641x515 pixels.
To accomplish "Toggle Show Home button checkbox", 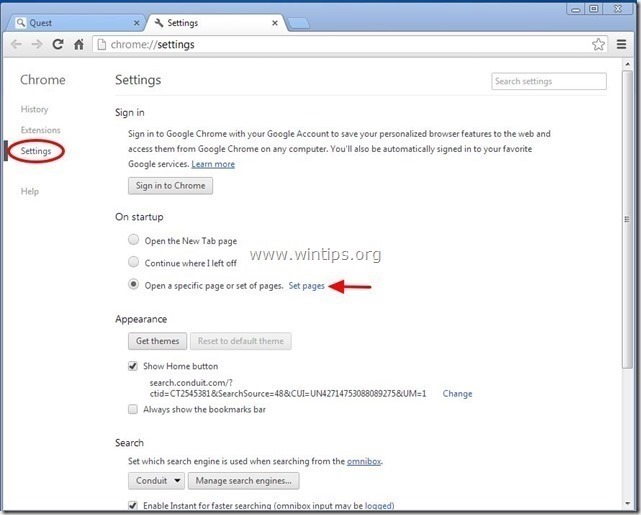I will tap(133, 366).
